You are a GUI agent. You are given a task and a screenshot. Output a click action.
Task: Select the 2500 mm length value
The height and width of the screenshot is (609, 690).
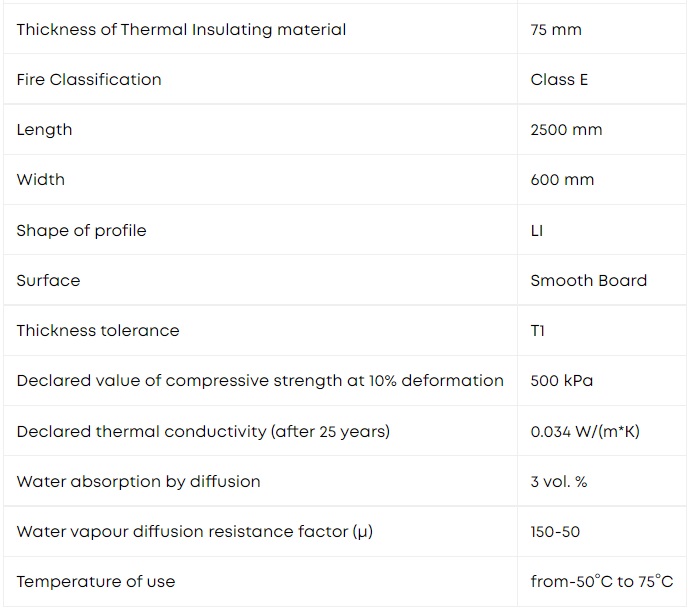pyautogui.click(x=566, y=130)
